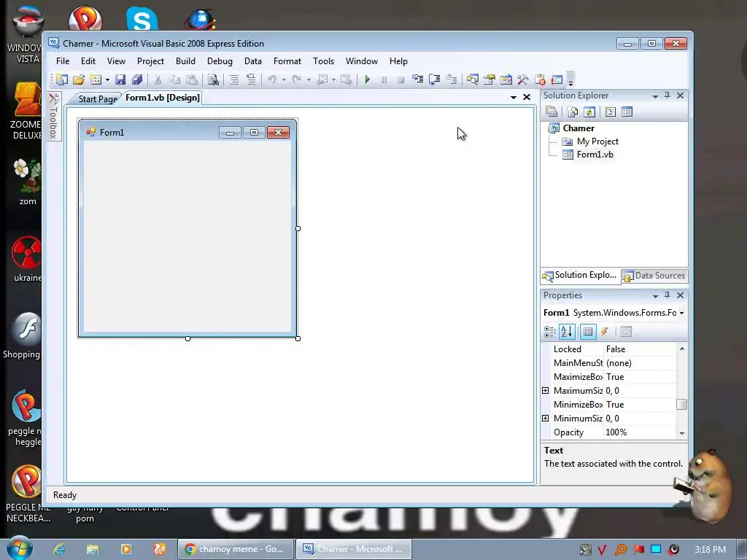Toggle Alphabetical sort in Properties panel

[566, 332]
